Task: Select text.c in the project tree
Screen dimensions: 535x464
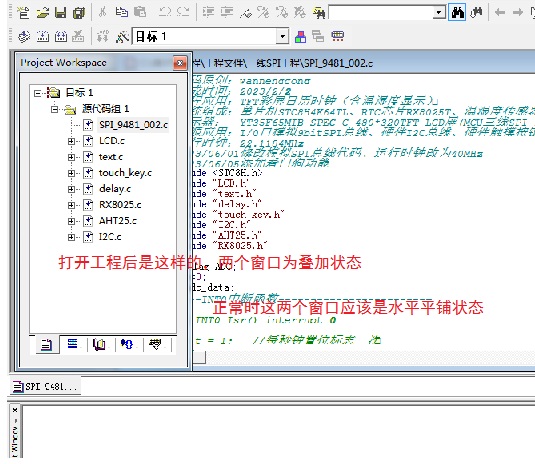Action: [x=111, y=157]
